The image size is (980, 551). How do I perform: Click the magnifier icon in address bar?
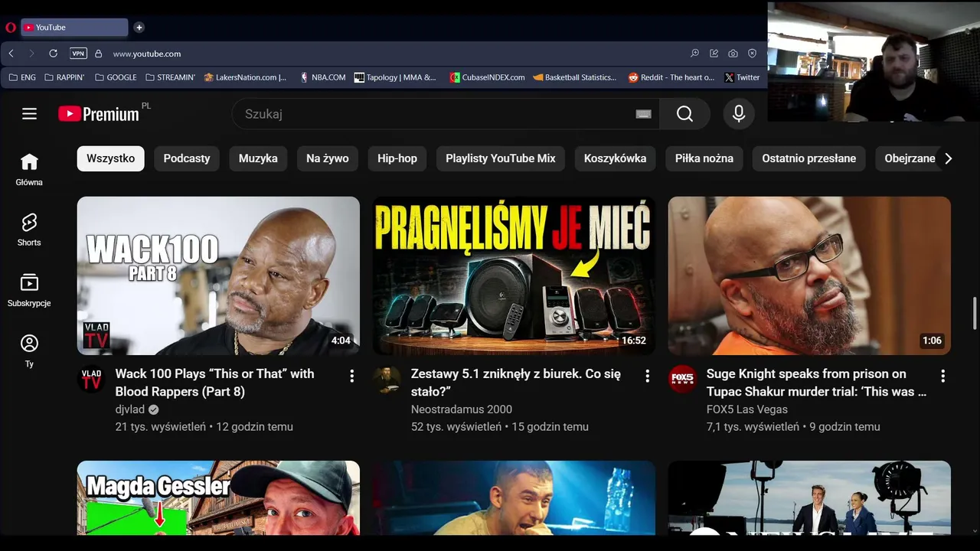tap(694, 54)
